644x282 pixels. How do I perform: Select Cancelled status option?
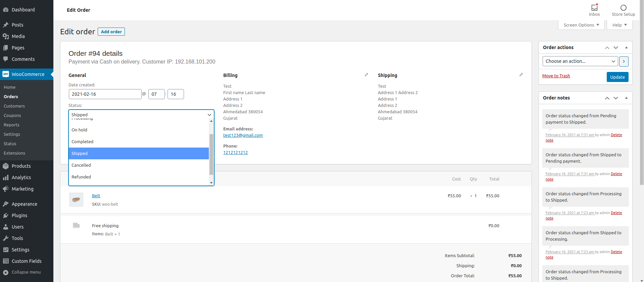(139, 165)
